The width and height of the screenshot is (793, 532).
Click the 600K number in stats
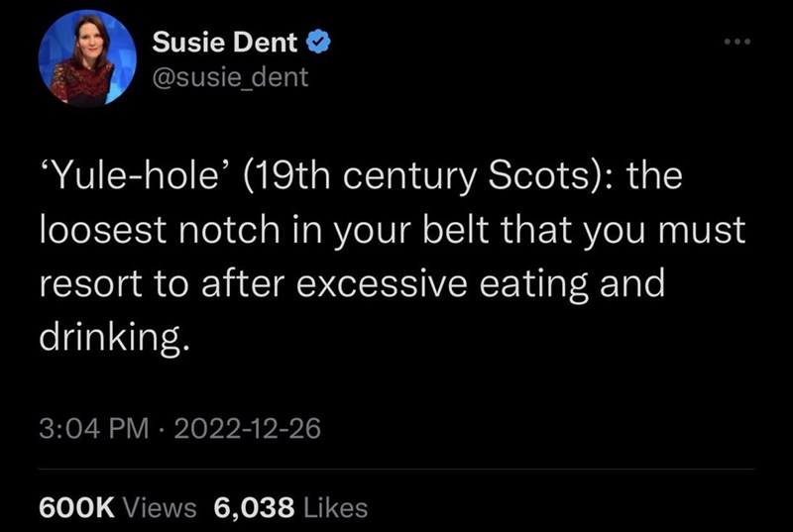[x=78, y=508]
